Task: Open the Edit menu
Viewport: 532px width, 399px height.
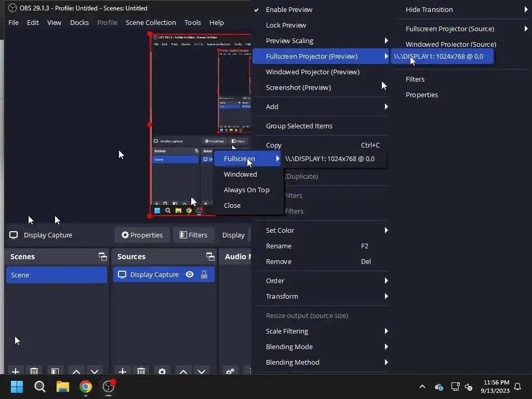Action: (33, 22)
